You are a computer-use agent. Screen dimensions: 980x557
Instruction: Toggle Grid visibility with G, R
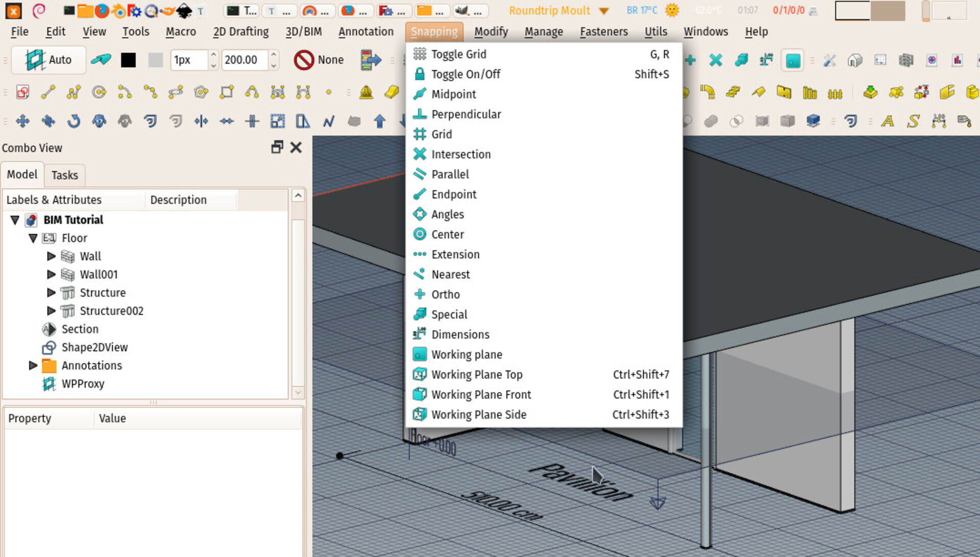point(458,54)
